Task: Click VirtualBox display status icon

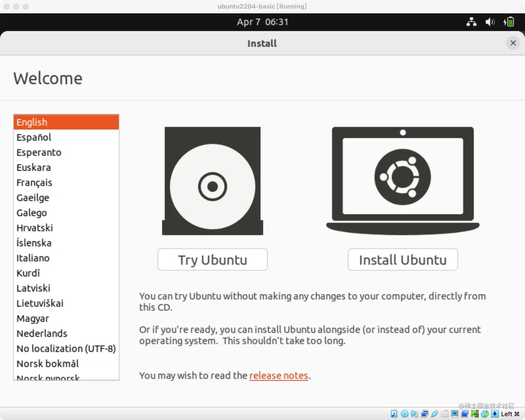Action: [x=455, y=414]
